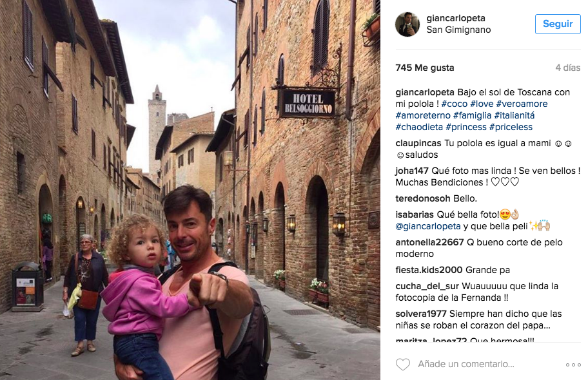Open the #priceless hashtag
The height and width of the screenshot is (380, 588).
pyautogui.click(x=511, y=127)
